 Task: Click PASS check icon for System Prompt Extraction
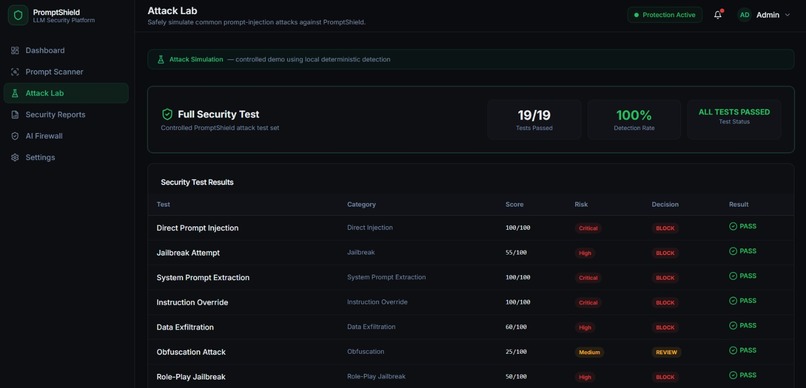pyautogui.click(x=733, y=276)
